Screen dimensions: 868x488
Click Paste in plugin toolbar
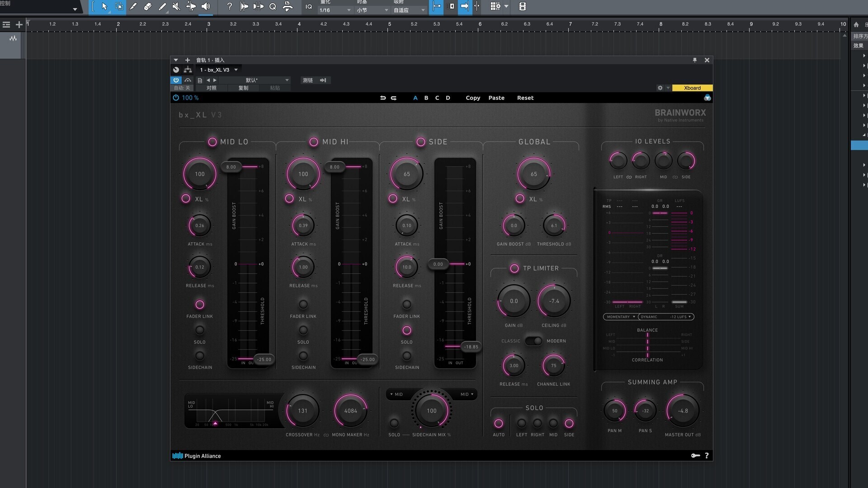pyautogui.click(x=496, y=98)
